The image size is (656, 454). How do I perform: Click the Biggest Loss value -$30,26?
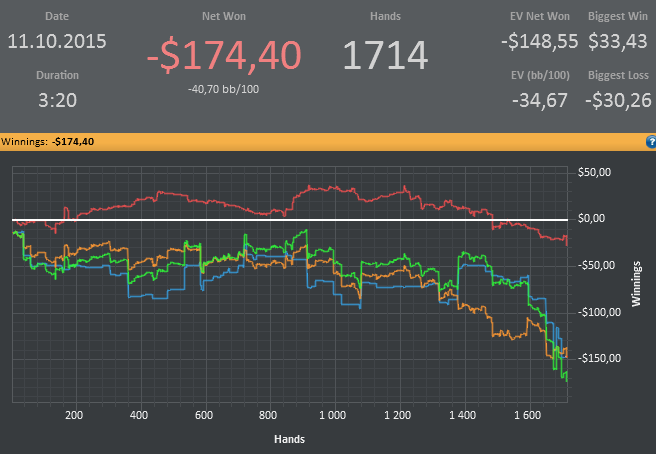tap(618, 100)
